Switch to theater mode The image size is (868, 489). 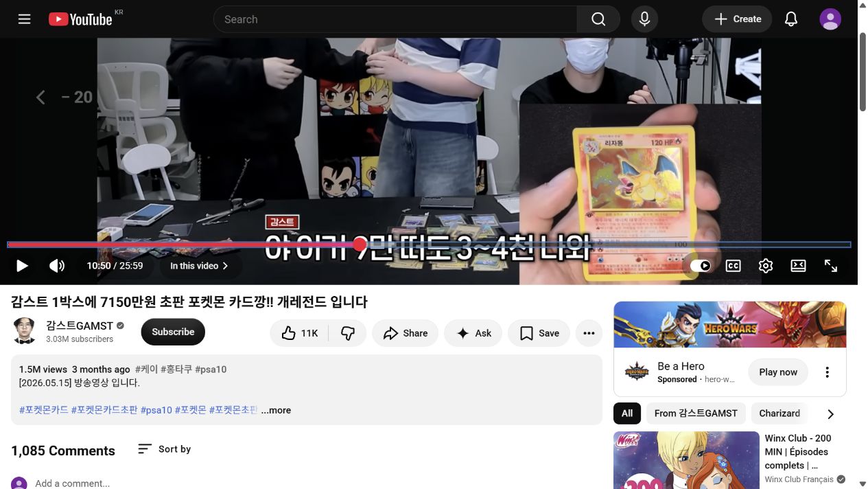pos(798,266)
